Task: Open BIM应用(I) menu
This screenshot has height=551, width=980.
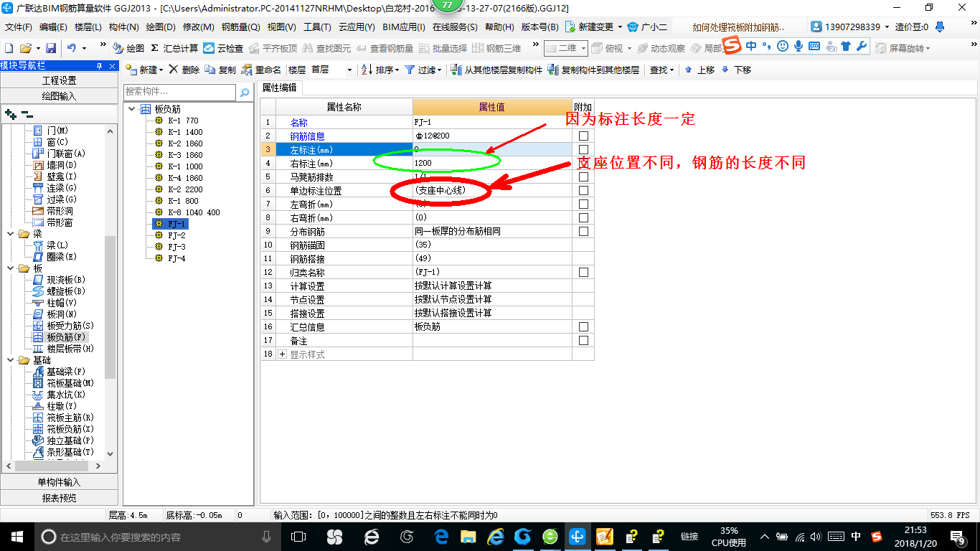Action: (404, 27)
